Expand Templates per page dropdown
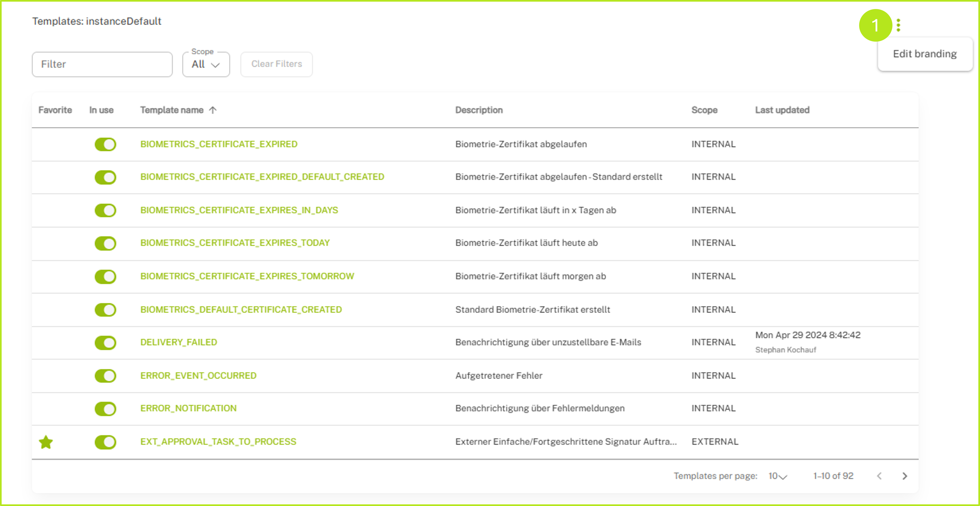This screenshot has height=506, width=980. click(x=777, y=476)
